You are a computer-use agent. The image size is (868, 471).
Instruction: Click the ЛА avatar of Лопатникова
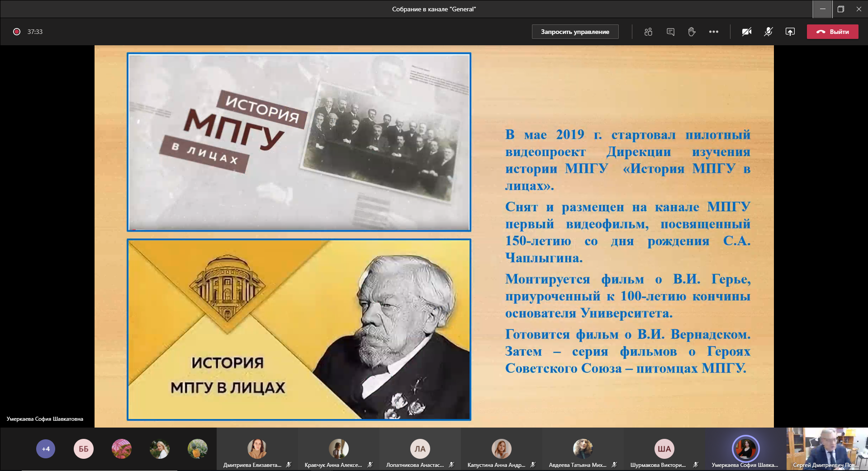tap(420, 449)
